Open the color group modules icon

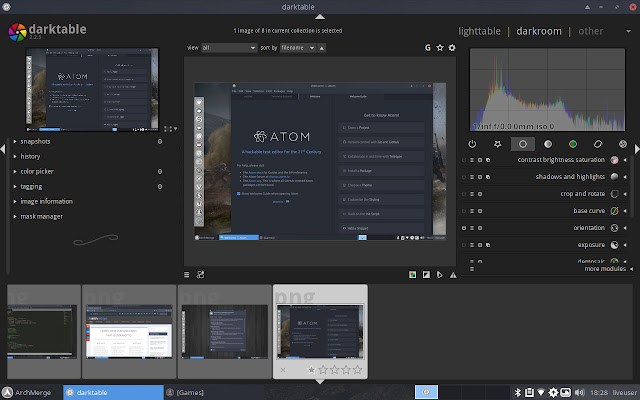point(573,144)
